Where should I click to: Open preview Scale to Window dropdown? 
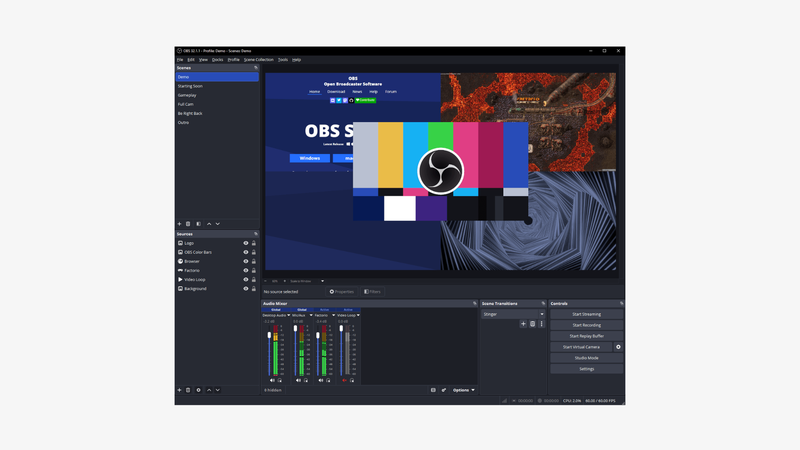(307, 281)
